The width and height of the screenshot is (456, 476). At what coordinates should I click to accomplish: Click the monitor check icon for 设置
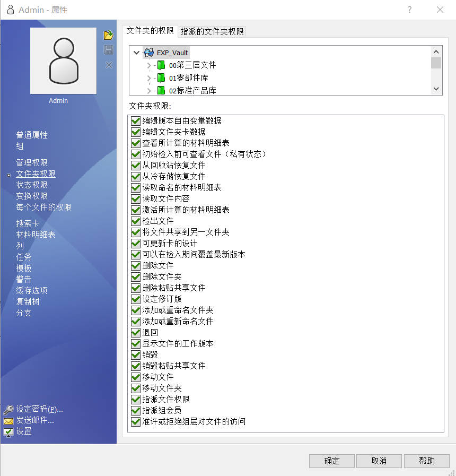tap(8, 432)
